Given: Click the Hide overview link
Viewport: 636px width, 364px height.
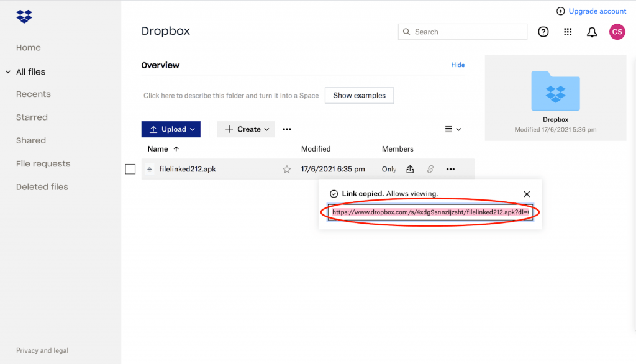Looking at the screenshot, I should pyautogui.click(x=458, y=65).
